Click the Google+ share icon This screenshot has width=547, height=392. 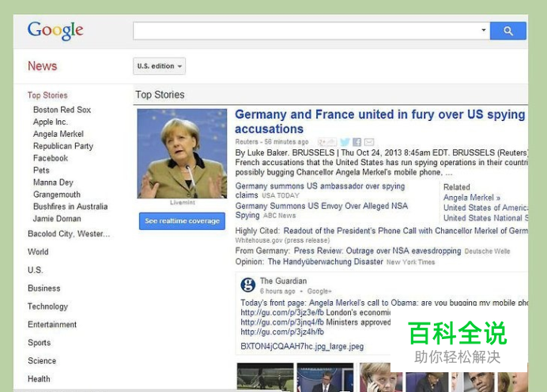point(327,142)
